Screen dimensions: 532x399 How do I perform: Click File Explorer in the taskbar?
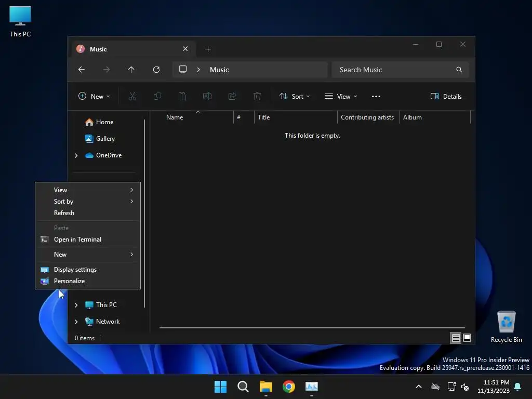pos(266,387)
